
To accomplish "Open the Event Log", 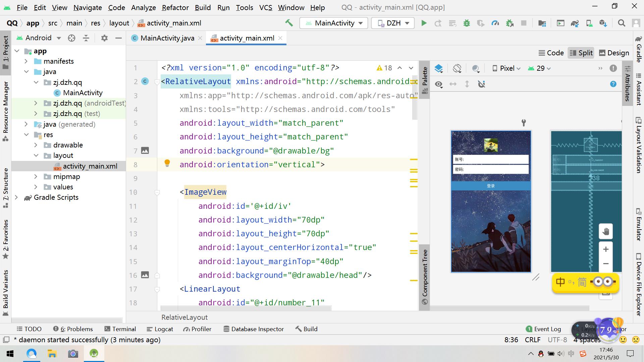I will click(x=543, y=329).
